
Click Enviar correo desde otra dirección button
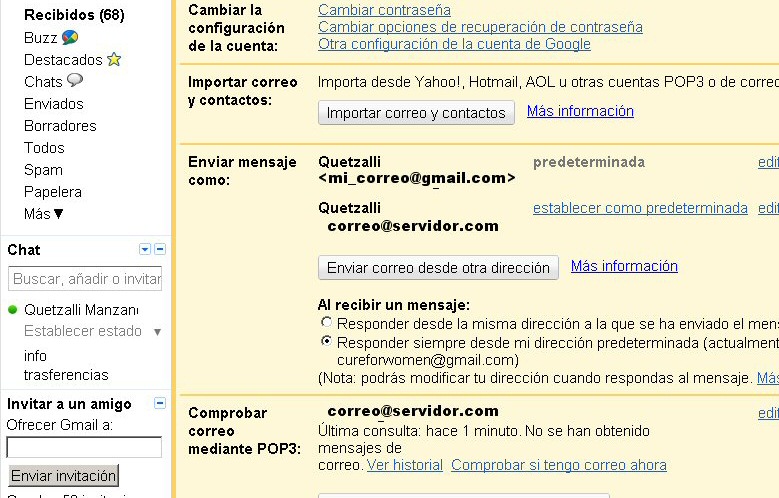click(x=438, y=268)
